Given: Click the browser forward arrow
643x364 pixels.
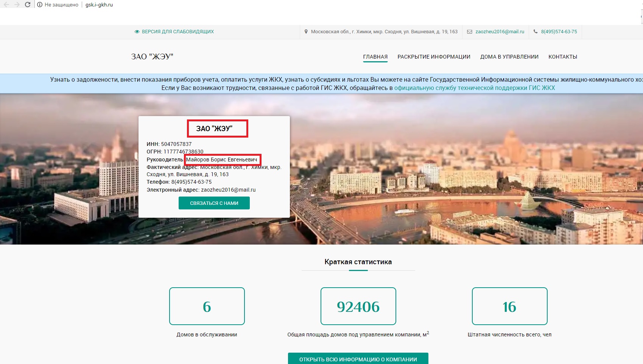Looking at the screenshot, I should pos(17,5).
